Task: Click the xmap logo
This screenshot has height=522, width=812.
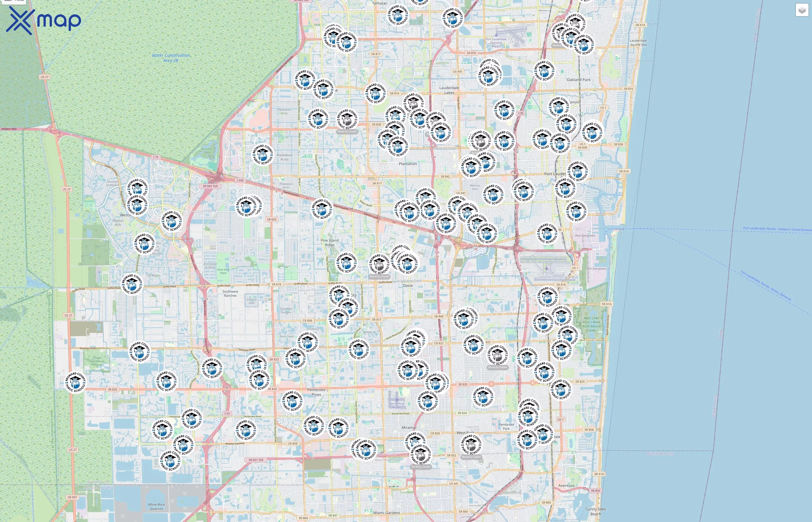Action: (44, 21)
